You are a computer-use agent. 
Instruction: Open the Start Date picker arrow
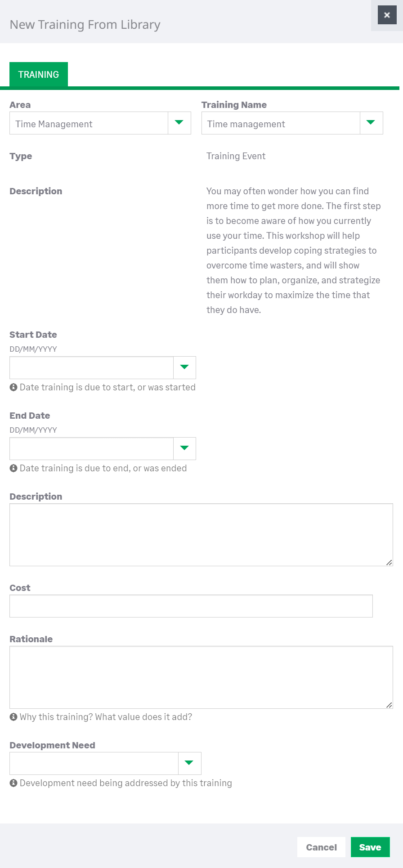(x=184, y=367)
